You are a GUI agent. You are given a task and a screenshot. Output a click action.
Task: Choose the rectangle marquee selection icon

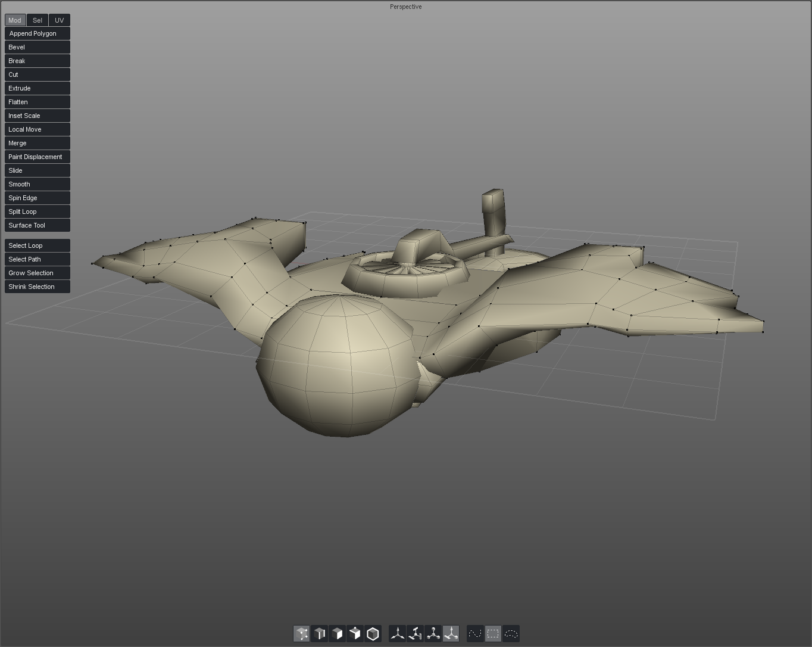click(x=493, y=633)
